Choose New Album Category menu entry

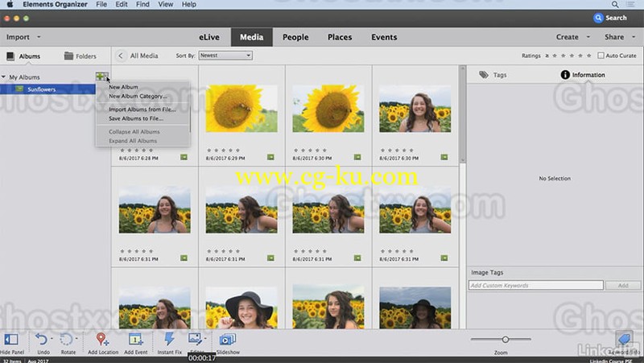coord(138,96)
